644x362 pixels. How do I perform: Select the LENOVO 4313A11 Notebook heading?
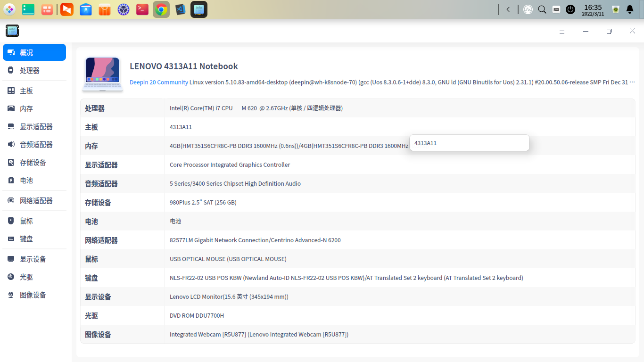click(184, 66)
